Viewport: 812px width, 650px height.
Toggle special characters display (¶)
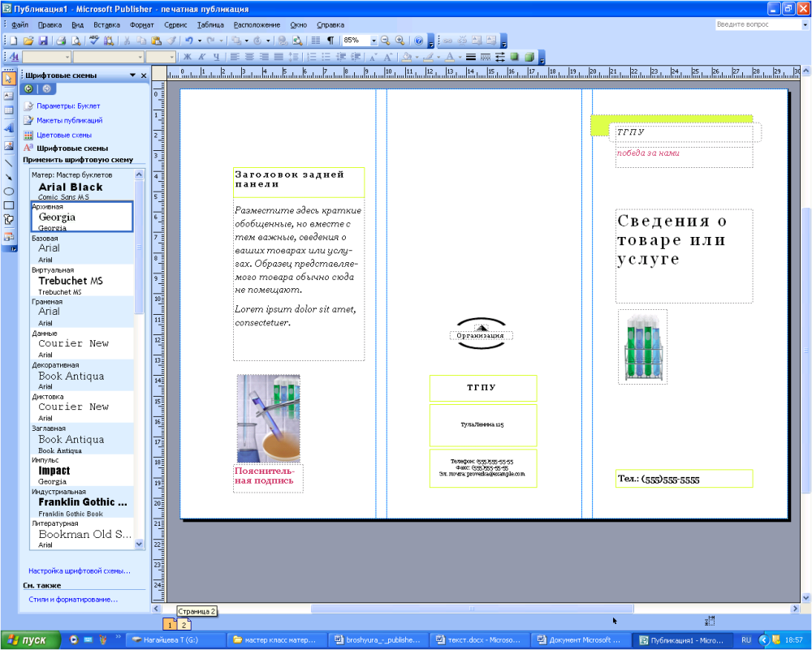pos(330,41)
